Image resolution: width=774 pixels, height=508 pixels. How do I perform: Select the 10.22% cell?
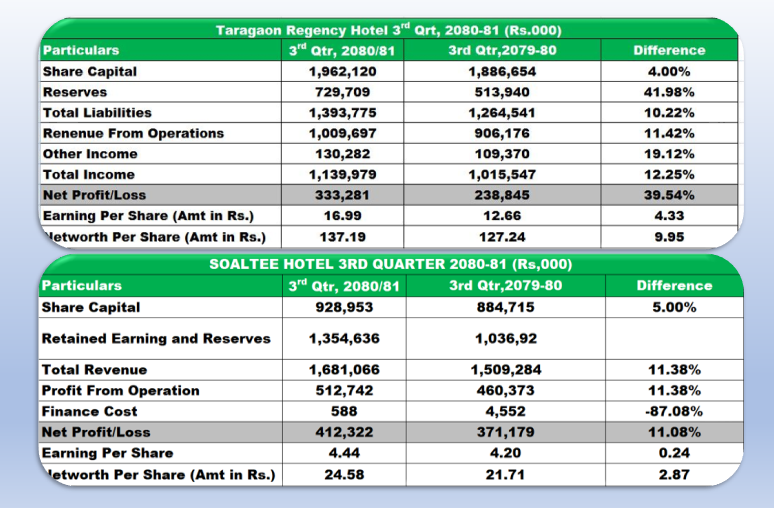point(669,113)
